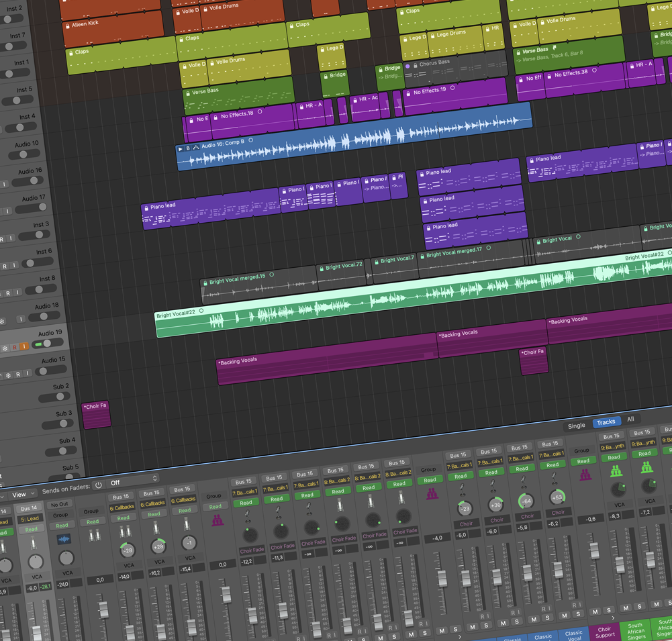The height and width of the screenshot is (641, 672).
Task: Click the microphone icon on the -15,4 Callbacks strip
Action: tap(187, 524)
